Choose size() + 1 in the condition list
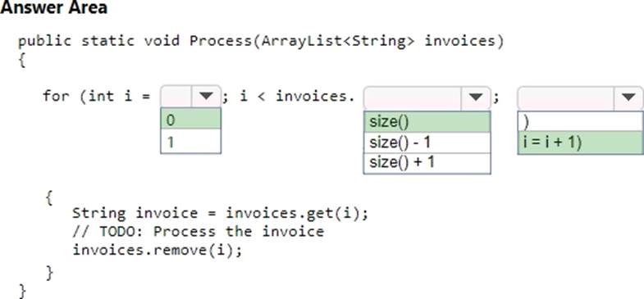 click(x=427, y=163)
